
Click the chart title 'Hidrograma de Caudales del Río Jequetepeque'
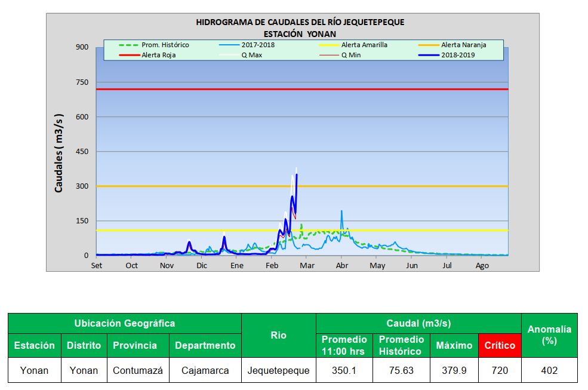(x=300, y=22)
